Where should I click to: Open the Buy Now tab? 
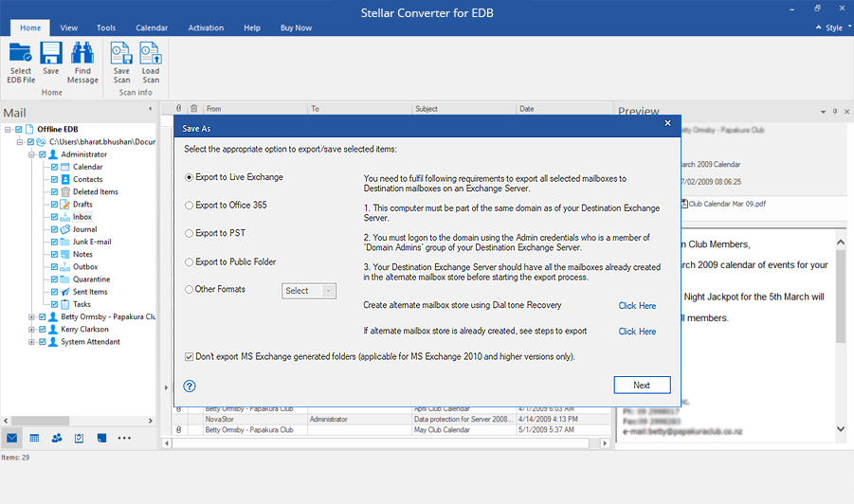point(296,27)
